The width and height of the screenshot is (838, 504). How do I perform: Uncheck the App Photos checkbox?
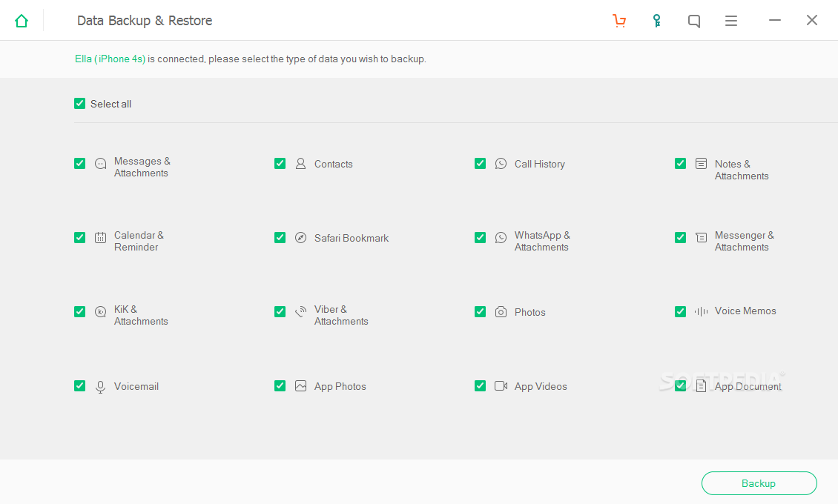coord(280,385)
